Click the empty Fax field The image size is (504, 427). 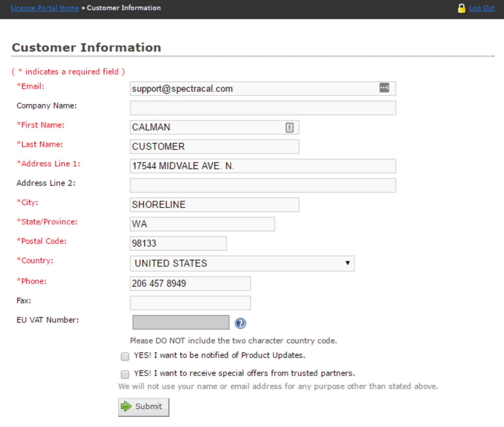[190, 303]
